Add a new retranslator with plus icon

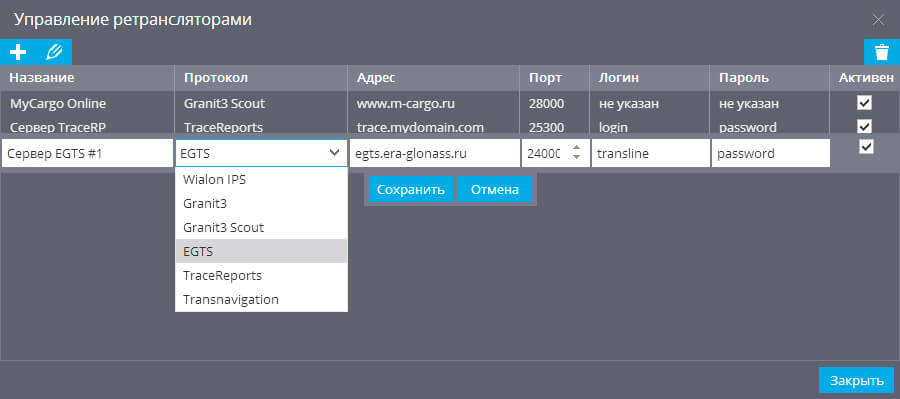[18, 52]
